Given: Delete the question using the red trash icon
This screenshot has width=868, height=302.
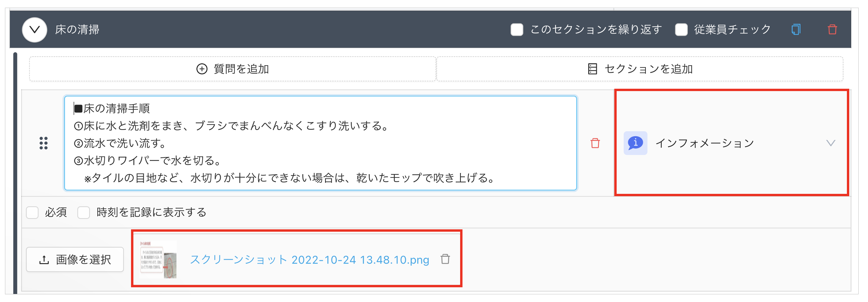Looking at the screenshot, I should (595, 143).
